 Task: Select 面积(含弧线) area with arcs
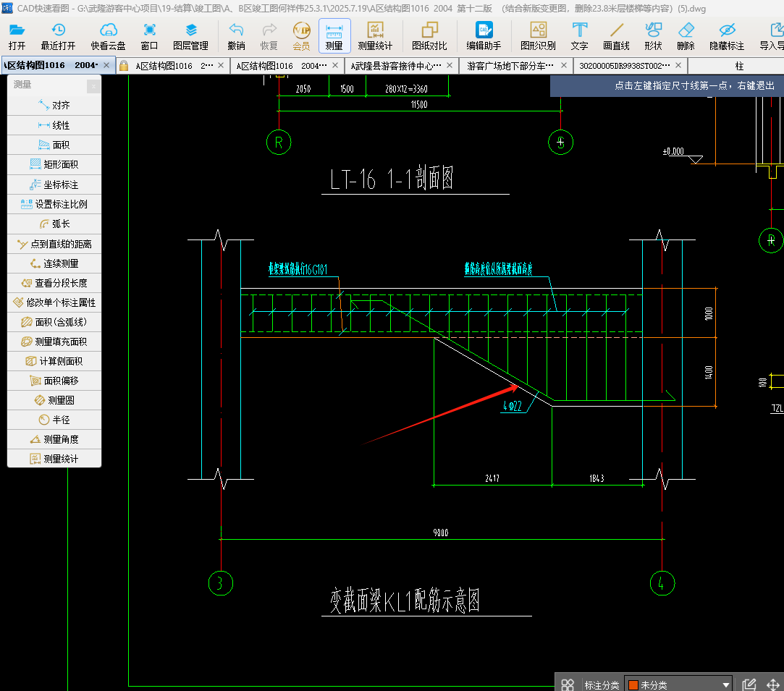coord(54,322)
